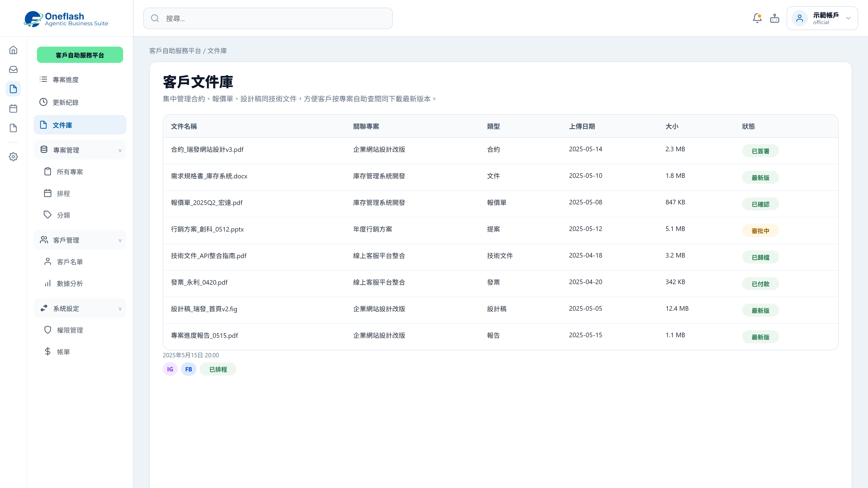Focus the 搜尋 search input field

pyautogui.click(x=268, y=18)
